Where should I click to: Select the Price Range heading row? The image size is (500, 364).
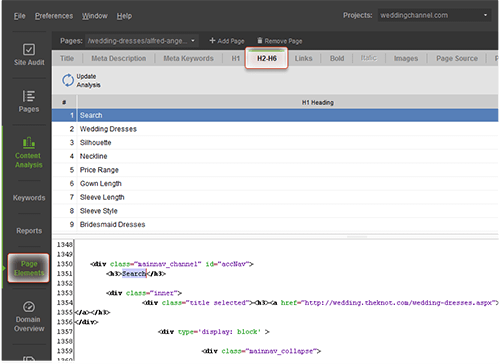275,170
